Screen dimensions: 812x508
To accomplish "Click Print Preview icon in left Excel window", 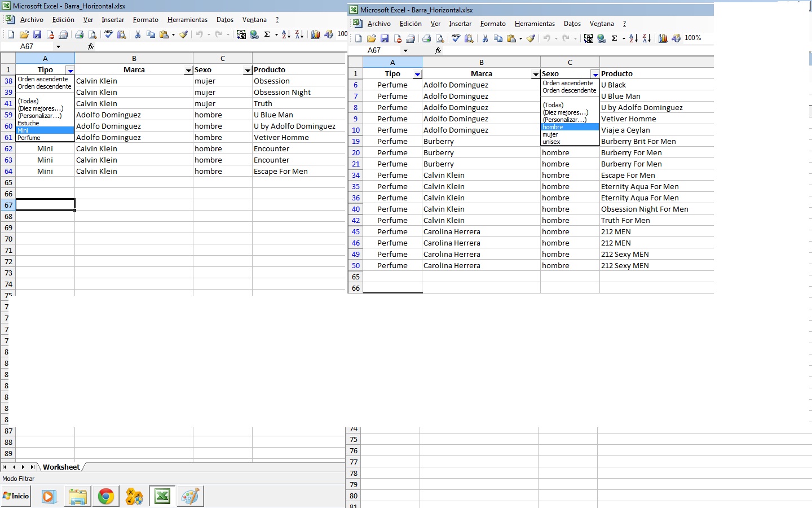I will coord(92,34).
